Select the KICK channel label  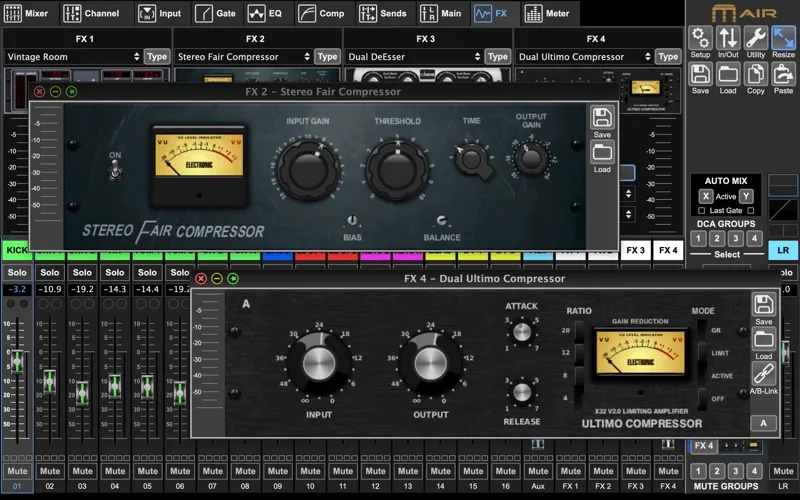17,251
